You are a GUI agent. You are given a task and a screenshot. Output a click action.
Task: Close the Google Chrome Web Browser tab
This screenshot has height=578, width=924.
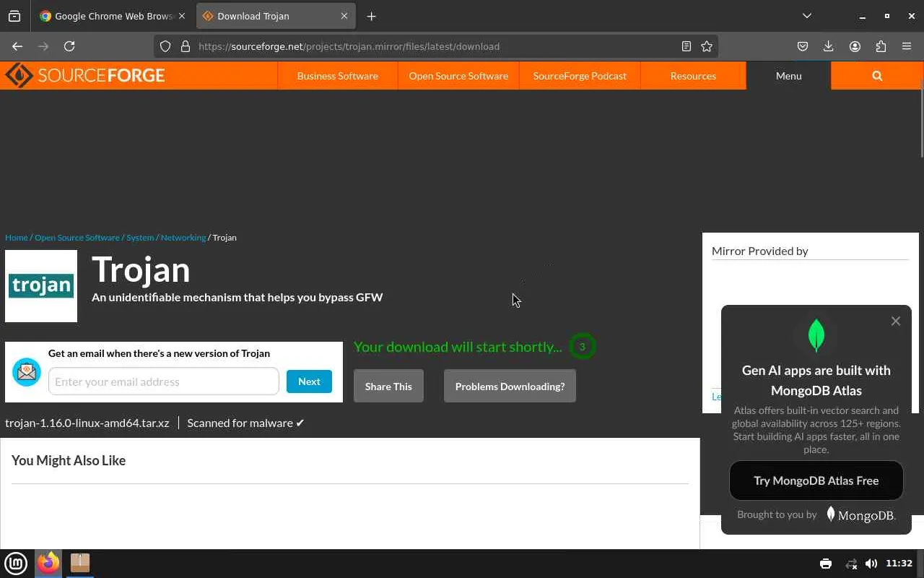(181, 16)
